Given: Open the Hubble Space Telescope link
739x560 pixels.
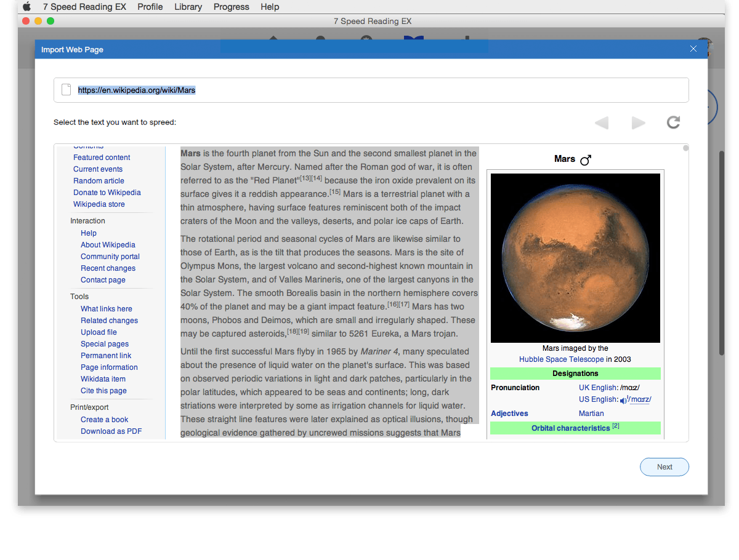Looking at the screenshot, I should click(x=561, y=359).
